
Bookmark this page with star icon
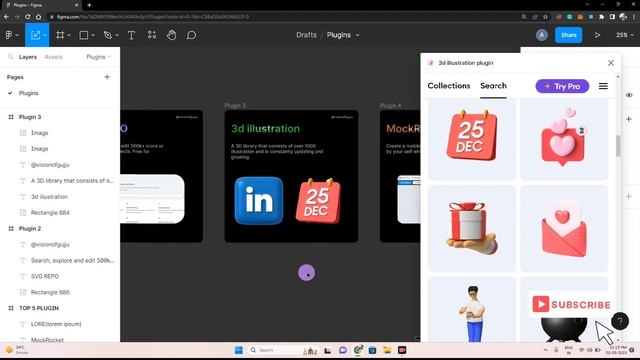click(x=545, y=17)
